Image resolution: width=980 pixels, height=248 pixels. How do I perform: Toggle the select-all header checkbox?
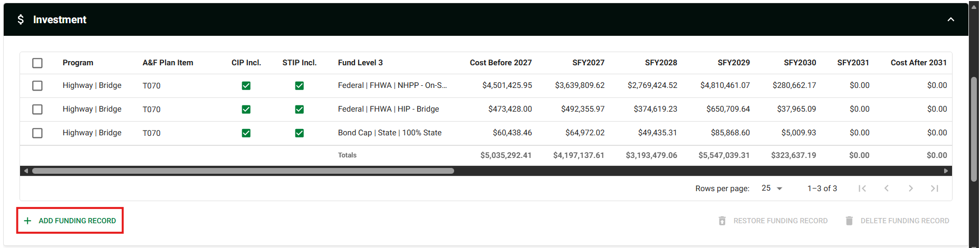tap(37, 63)
